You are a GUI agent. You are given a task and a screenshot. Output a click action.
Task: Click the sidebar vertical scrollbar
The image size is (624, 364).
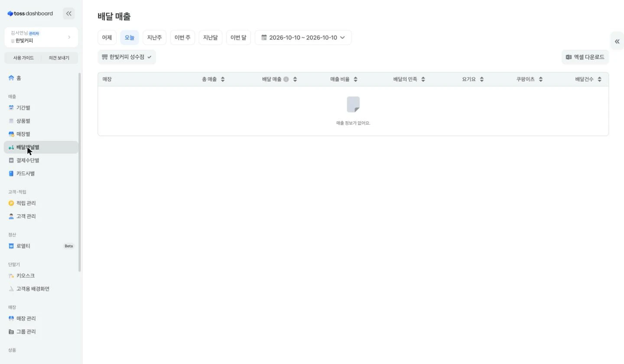click(x=80, y=172)
